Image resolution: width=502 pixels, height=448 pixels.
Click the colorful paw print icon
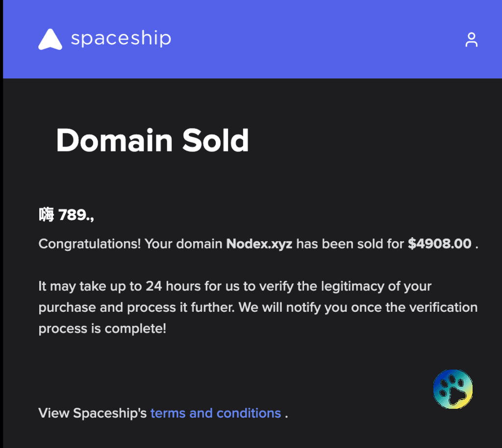pyautogui.click(x=453, y=389)
